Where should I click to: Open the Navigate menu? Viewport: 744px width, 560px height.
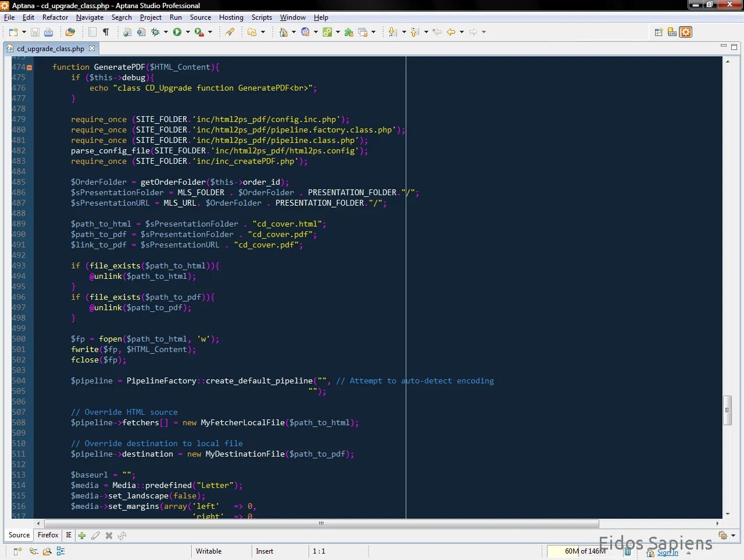click(x=90, y=17)
